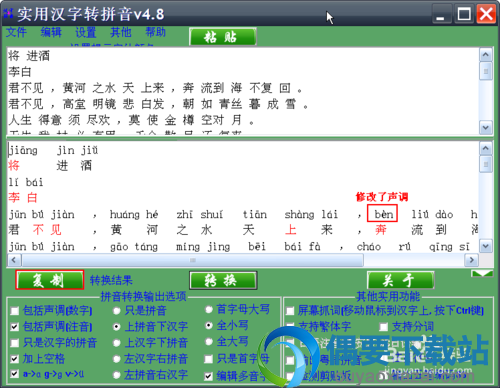Click the horizontal scrollbar right arrow
Screen dimensions: 500x388
[471, 260]
